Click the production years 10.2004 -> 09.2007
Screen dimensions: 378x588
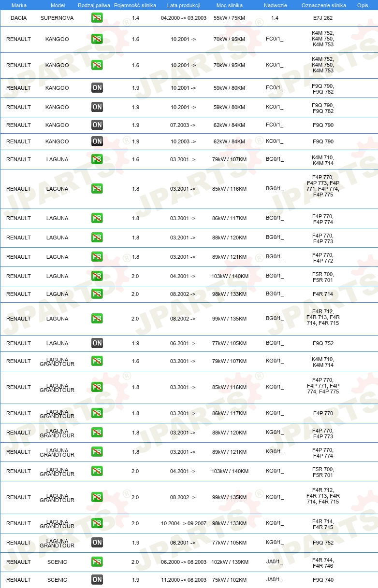(184, 523)
